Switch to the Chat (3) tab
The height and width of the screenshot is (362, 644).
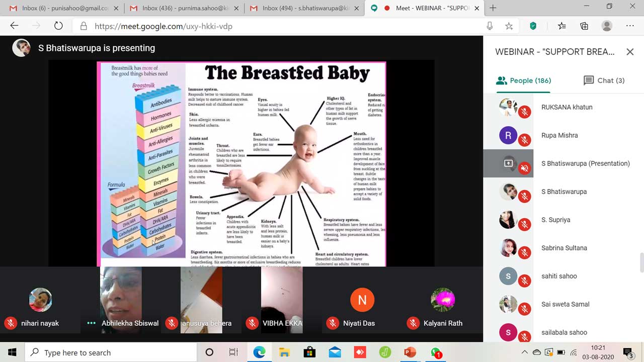point(604,80)
